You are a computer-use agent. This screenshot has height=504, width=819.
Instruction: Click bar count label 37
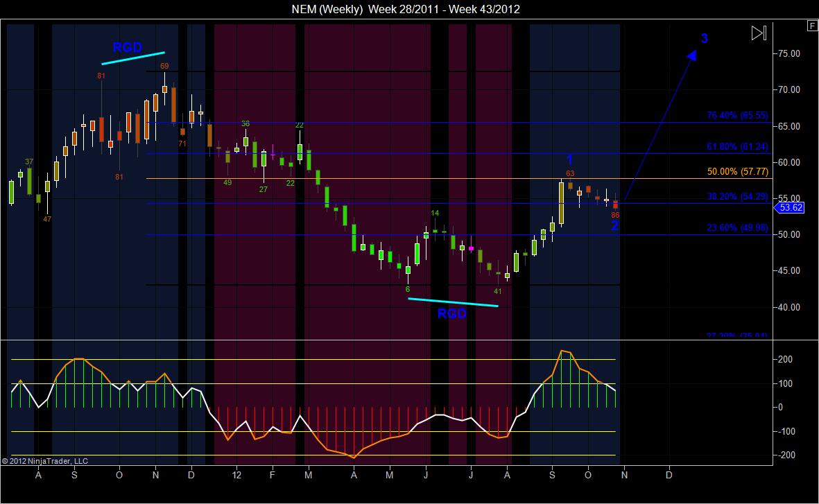click(x=28, y=162)
